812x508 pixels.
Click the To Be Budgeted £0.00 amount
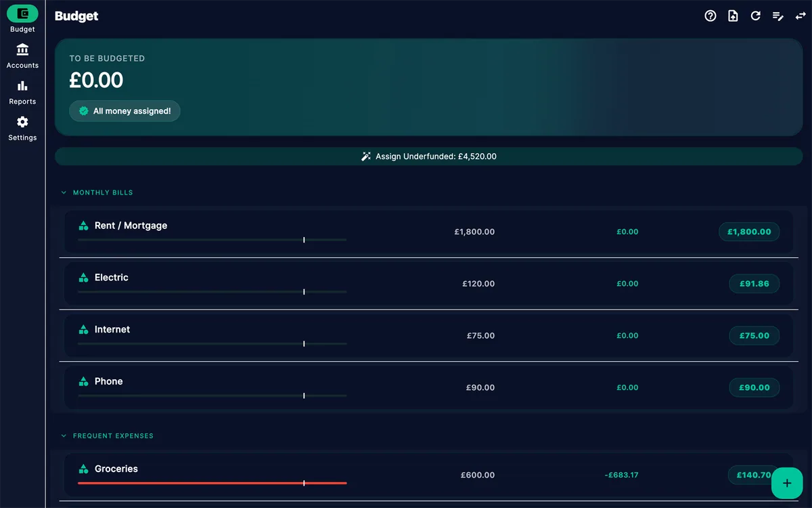(x=96, y=80)
